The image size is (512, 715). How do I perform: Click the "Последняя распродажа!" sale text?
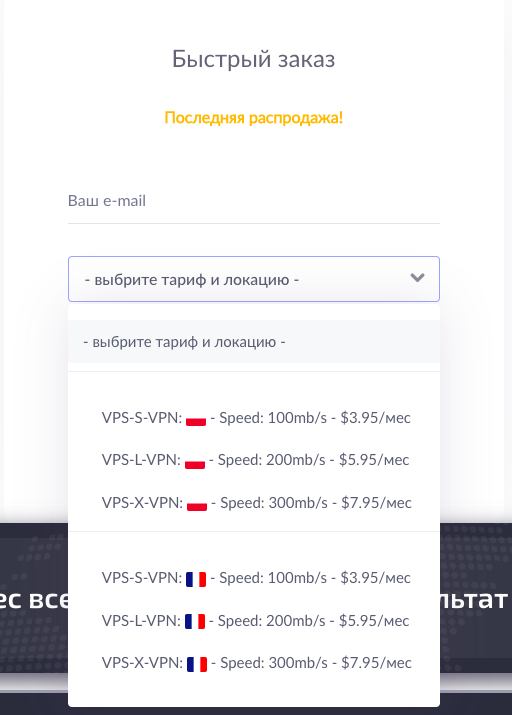coord(253,118)
